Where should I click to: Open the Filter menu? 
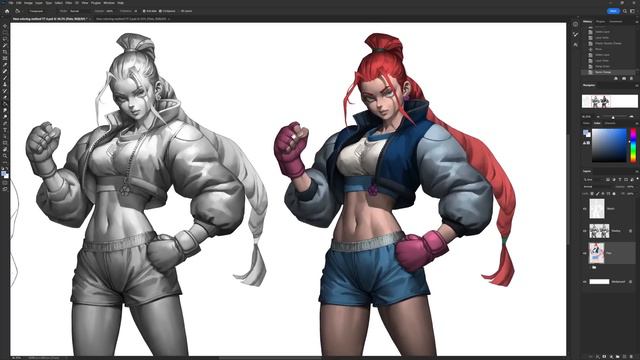pos(69,2)
